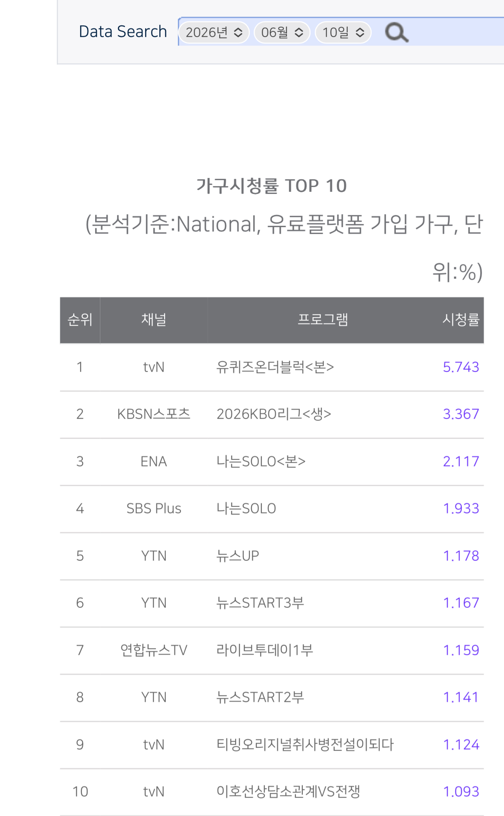504x816 pixels.
Task: Click the 프로그램 column header
Action: [x=323, y=320]
